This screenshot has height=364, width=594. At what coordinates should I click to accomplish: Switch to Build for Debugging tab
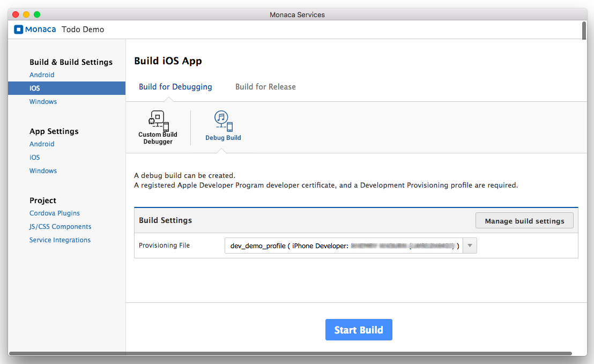[175, 87]
